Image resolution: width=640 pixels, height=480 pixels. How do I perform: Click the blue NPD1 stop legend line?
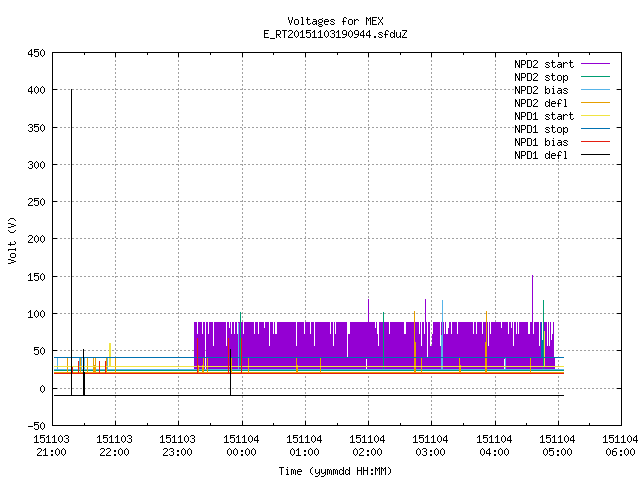point(595,129)
